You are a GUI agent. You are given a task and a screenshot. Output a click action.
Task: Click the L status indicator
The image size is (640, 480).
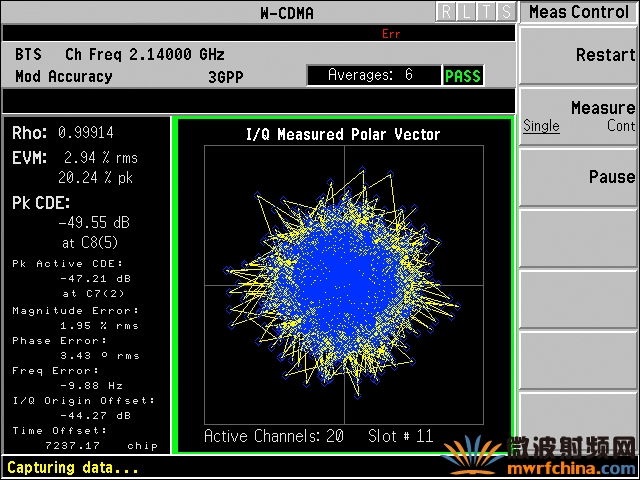[466, 12]
